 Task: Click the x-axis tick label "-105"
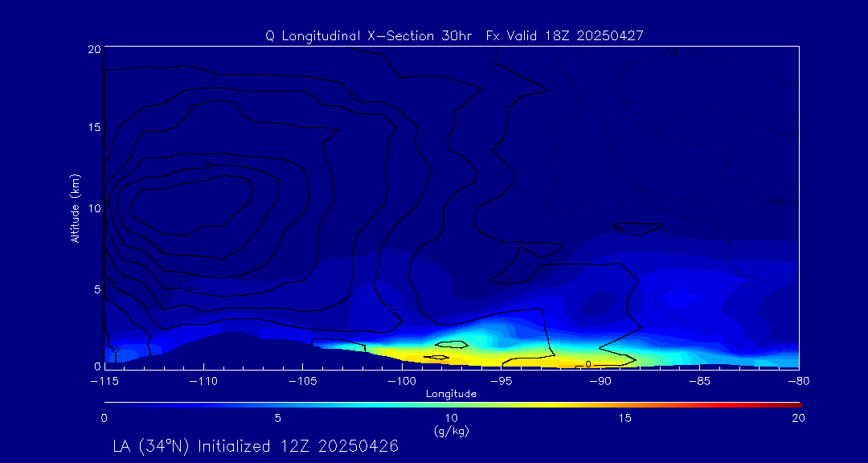303,382
